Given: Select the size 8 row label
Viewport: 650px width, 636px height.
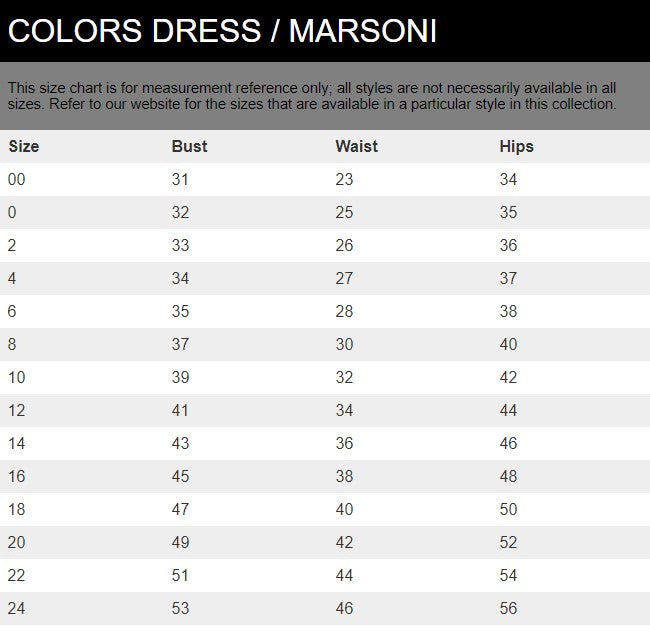Looking at the screenshot, I should [x=12, y=345].
